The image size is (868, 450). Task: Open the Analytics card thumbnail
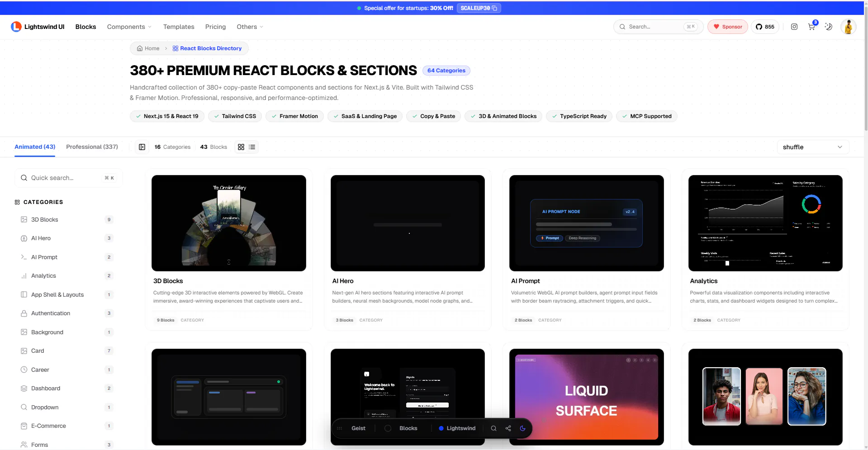(765, 223)
